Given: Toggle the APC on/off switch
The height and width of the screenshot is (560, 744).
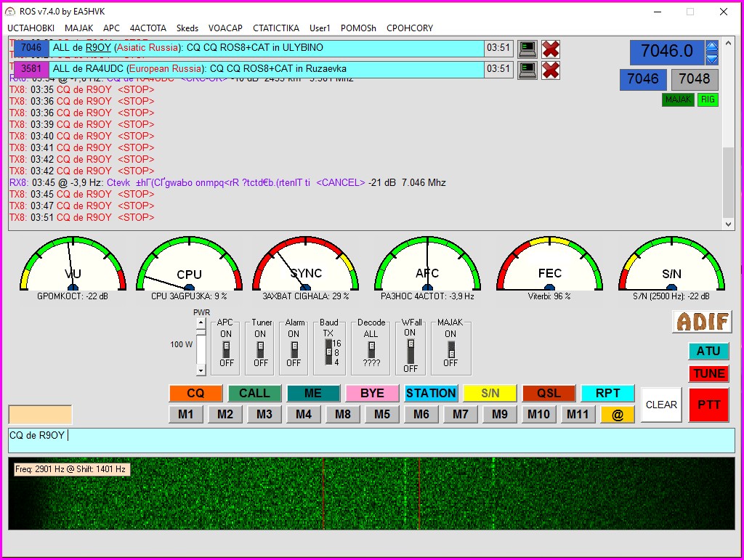Looking at the screenshot, I should point(226,349).
